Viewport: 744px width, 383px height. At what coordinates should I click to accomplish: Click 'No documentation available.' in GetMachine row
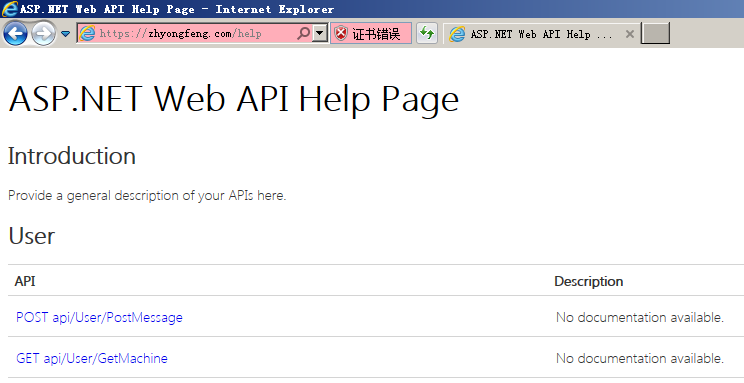[x=640, y=358]
